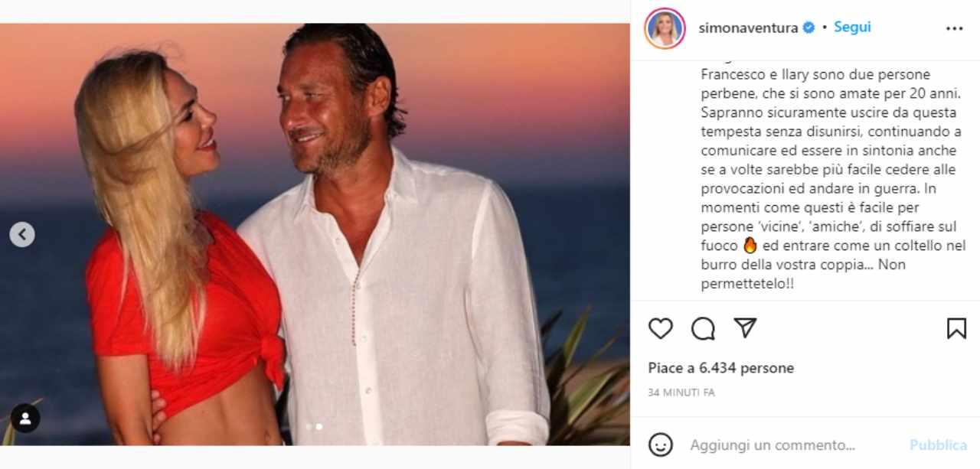Click simonaventura's profile picture
980x469 pixels.
(664, 28)
